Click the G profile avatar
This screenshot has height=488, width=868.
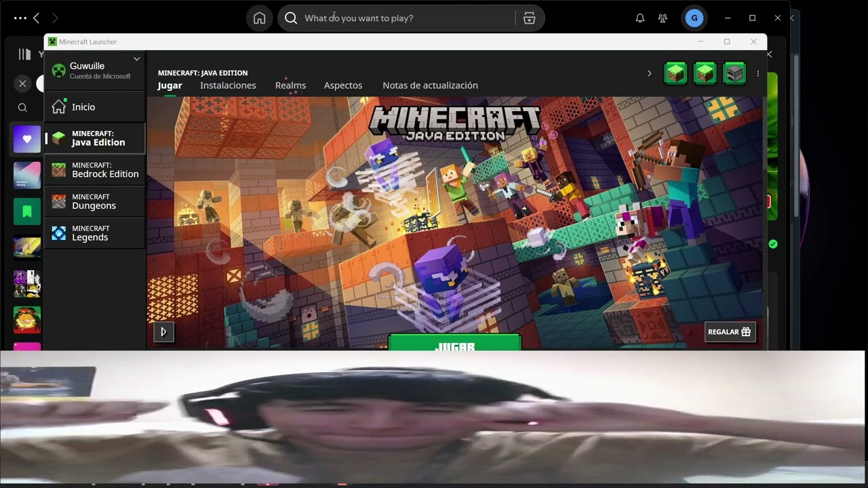[x=694, y=18]
